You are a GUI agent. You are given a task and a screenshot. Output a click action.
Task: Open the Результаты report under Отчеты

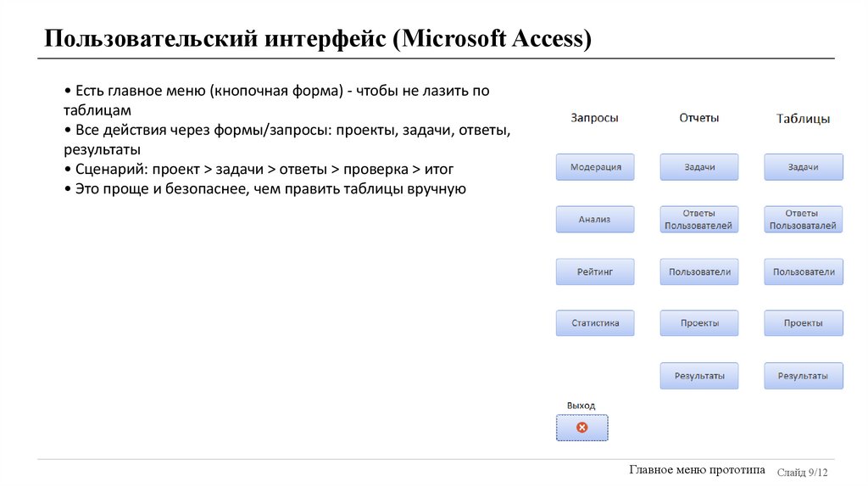click(699, 376)
